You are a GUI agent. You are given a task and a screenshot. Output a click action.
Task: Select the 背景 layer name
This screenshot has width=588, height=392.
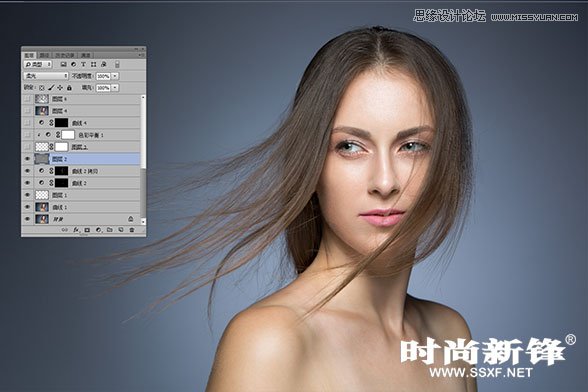click(58, 219)
